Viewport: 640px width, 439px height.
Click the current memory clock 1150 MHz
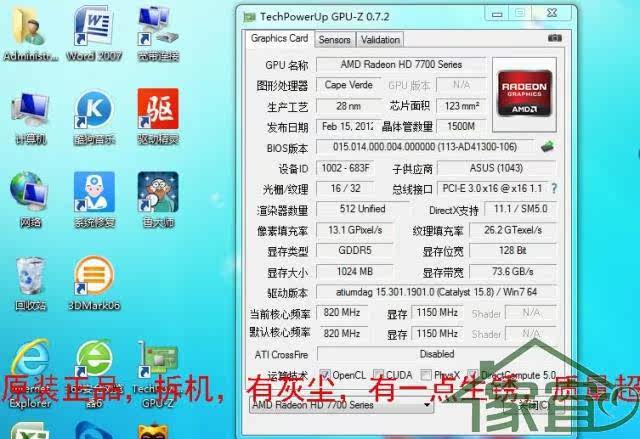coord(437,313)
